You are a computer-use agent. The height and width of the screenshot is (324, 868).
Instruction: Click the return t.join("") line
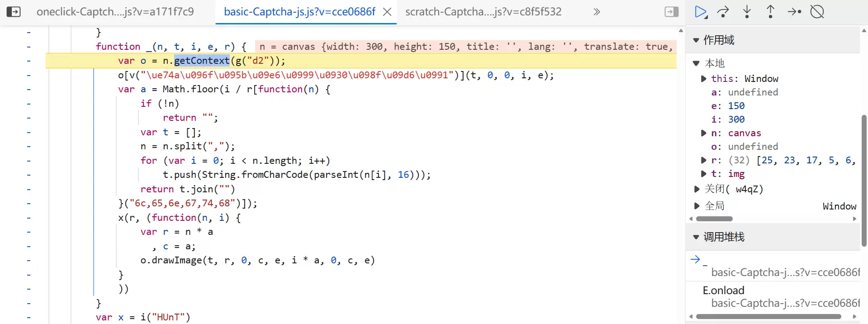pyautogui.click(x=188, y=189)
